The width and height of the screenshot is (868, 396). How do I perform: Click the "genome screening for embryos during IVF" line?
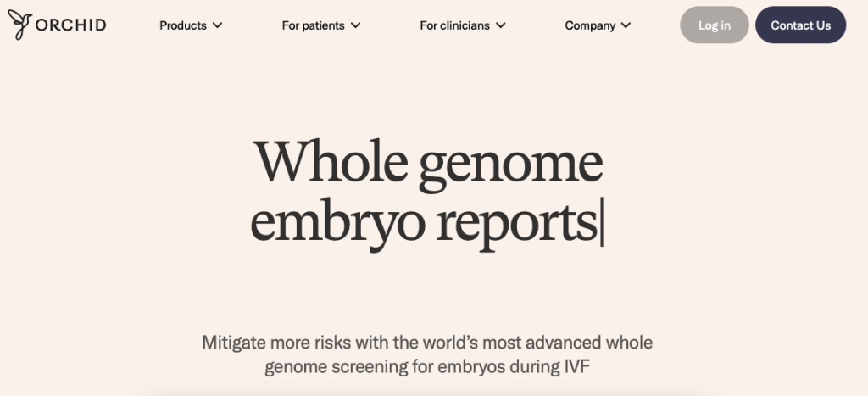pos(427,368)
